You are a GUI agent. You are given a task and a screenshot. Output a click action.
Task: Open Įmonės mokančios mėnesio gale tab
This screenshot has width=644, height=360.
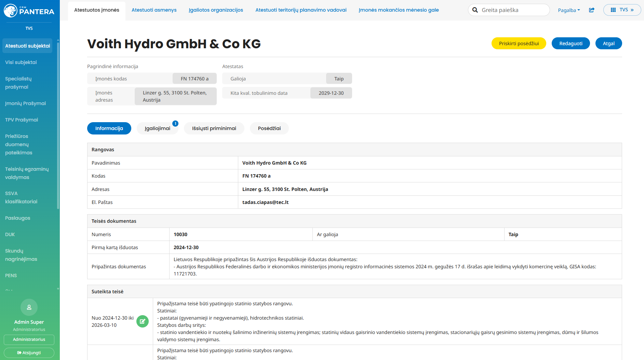tap(399, 10)
